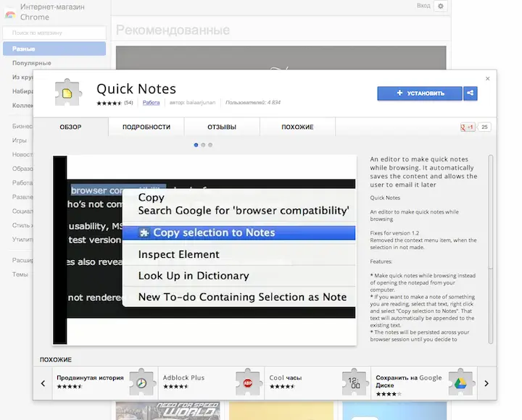Click the 25 plus-one count bubble
Viewport: 522px width, 420px height.
pos(484,127)
